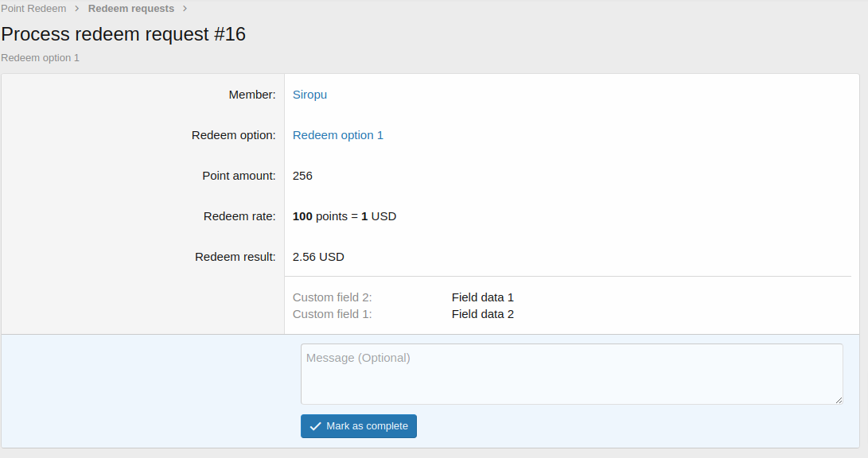Click the Custom field 2 label

coord(332,297)
